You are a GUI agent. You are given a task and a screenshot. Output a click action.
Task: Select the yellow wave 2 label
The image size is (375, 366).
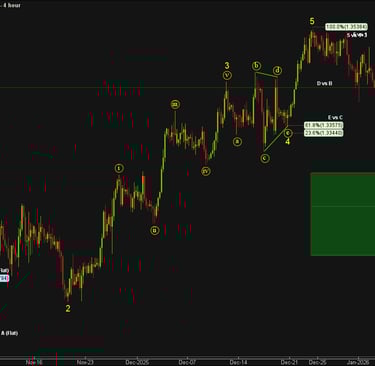click(68, 309)
